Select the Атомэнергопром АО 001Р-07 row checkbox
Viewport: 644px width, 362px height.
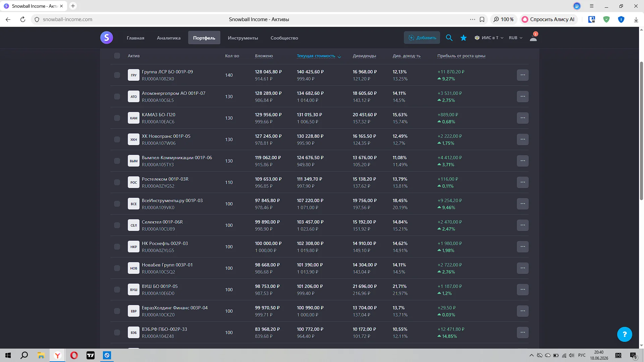coord(117,97)
